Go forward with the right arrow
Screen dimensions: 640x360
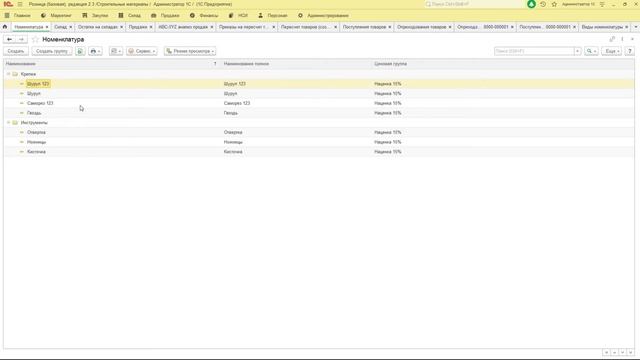click(x=21, y=39)
